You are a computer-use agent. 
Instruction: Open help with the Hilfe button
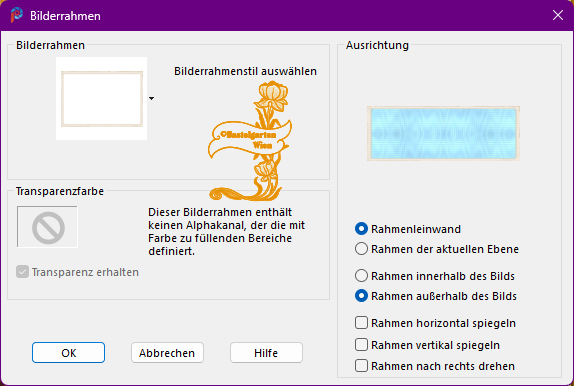[x=266, y=353]
